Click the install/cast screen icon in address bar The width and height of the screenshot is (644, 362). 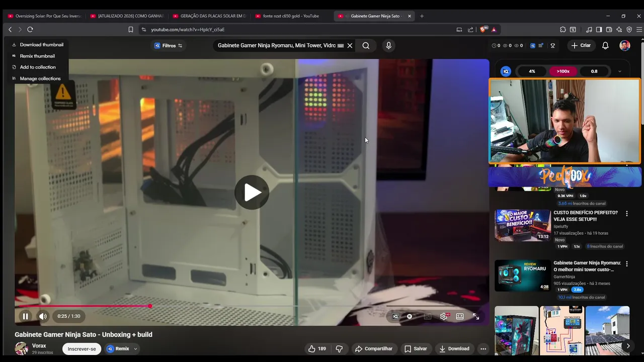(459, 30)
